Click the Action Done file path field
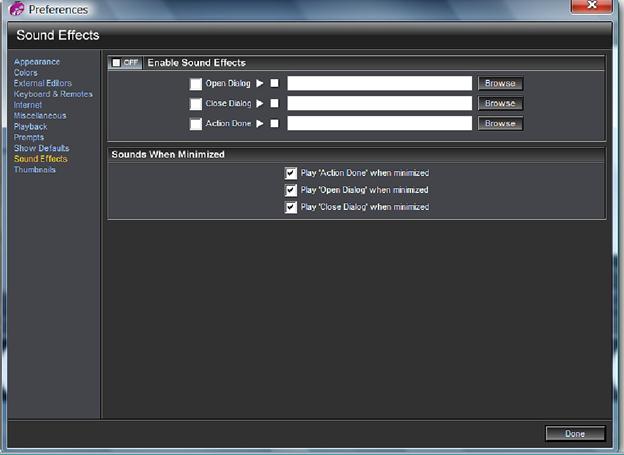624x455 pixels. (379, 123)
